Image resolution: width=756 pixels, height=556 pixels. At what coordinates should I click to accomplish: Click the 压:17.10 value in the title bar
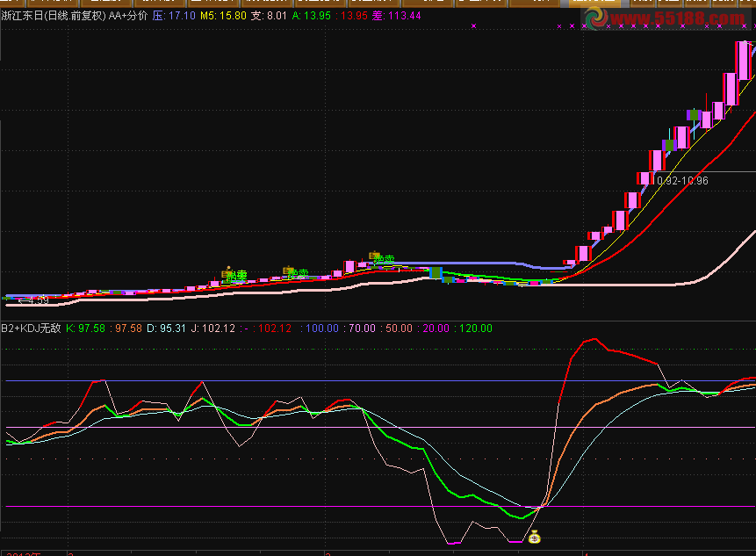173,14
